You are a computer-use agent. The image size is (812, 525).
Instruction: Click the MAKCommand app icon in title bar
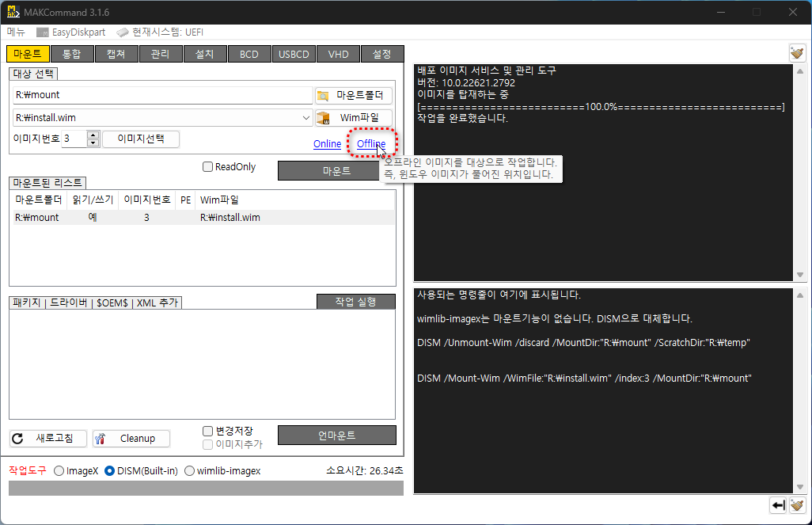point(13,12)
